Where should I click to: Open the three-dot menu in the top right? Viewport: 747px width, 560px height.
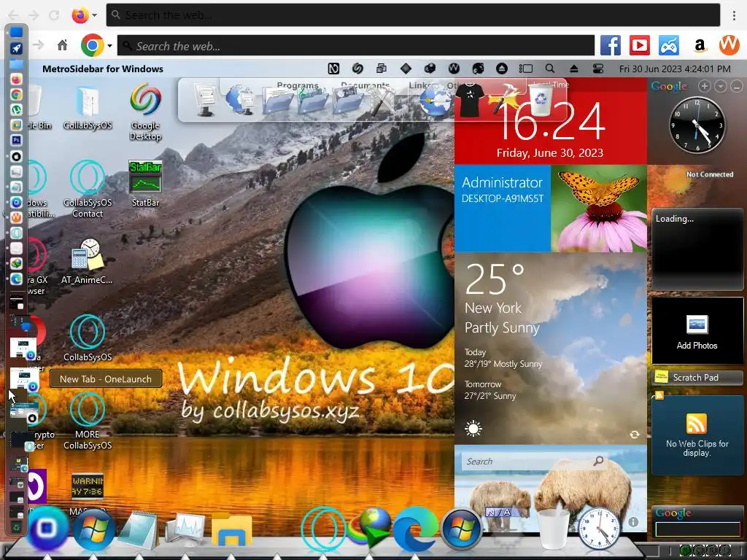(x=734, y=15)
